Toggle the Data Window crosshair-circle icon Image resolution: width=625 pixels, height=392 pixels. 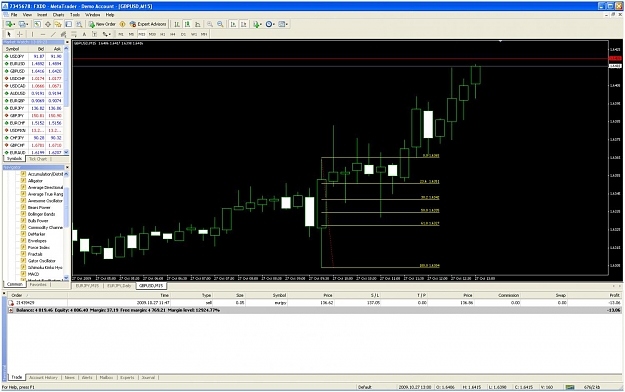point(48,24)
